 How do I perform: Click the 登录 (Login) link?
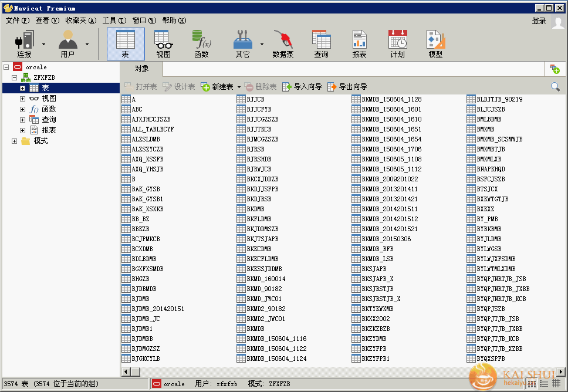tap(539, 21)
